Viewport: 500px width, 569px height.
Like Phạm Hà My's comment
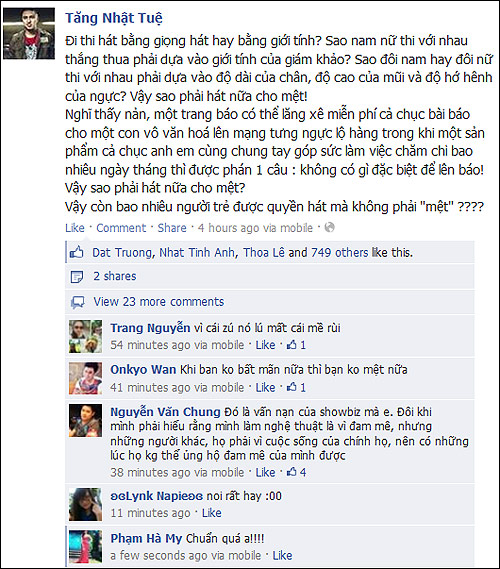[282, 556]
